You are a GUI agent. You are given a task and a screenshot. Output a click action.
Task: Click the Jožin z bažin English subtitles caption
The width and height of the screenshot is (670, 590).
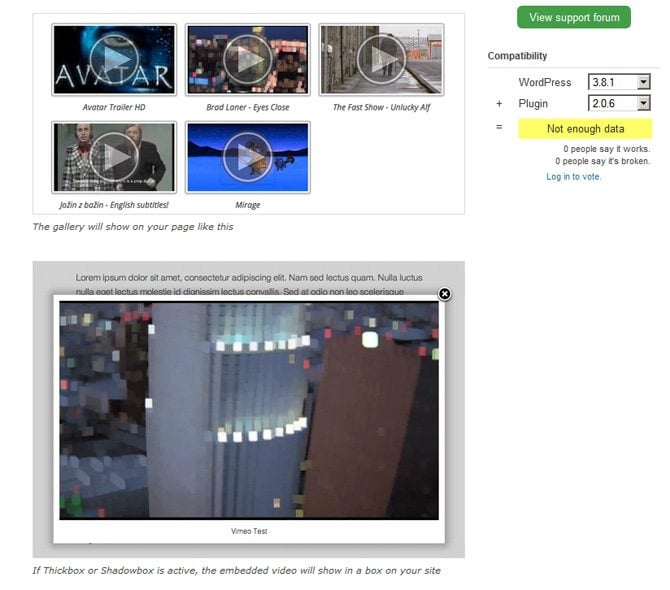point(112,205)
